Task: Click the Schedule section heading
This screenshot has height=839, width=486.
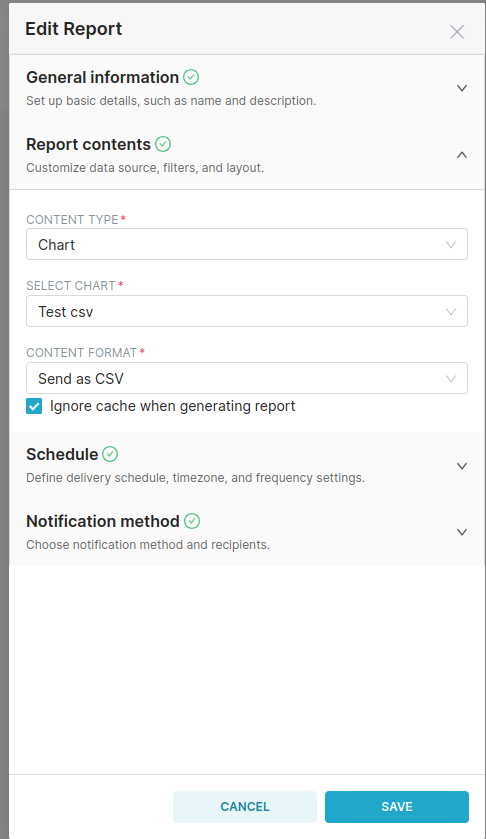Action: pos(62,454)
